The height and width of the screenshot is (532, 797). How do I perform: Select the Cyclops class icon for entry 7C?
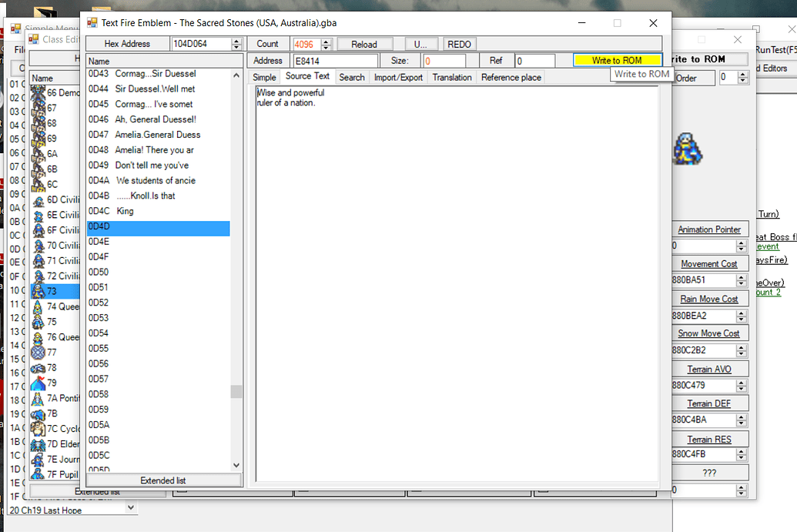pos(39,429)
